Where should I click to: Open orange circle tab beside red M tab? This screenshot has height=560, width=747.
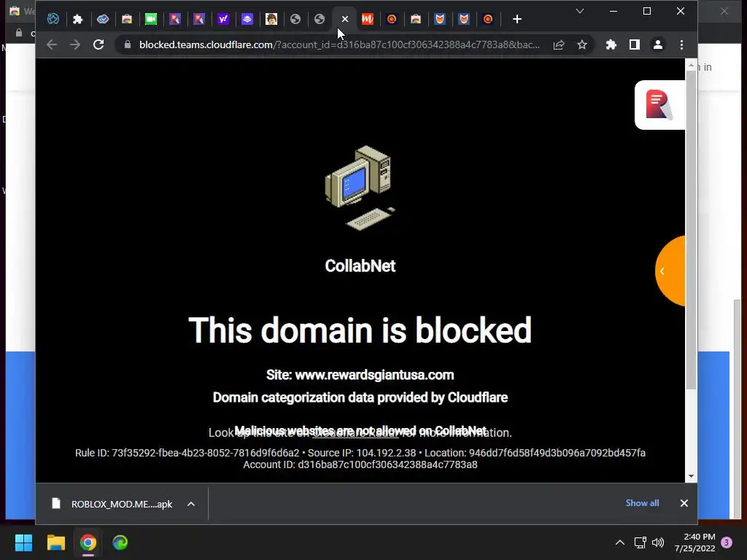392,19
